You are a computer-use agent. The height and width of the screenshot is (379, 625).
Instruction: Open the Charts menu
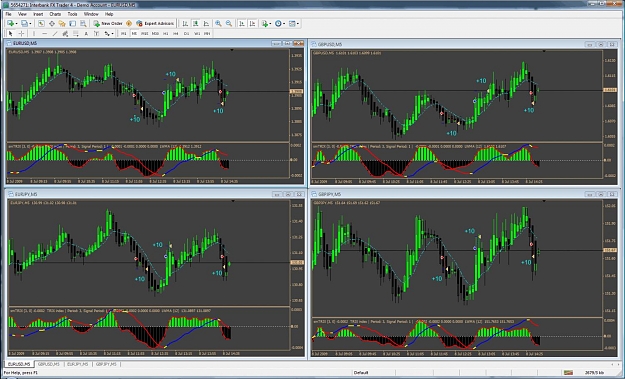pyautogui.click(x=55, y=14)
